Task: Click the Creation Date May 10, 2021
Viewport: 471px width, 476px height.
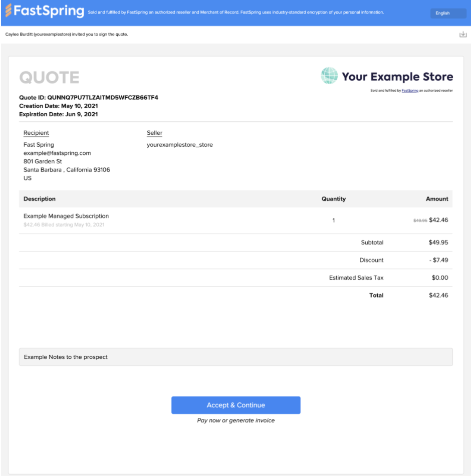Action: (58, 106)
